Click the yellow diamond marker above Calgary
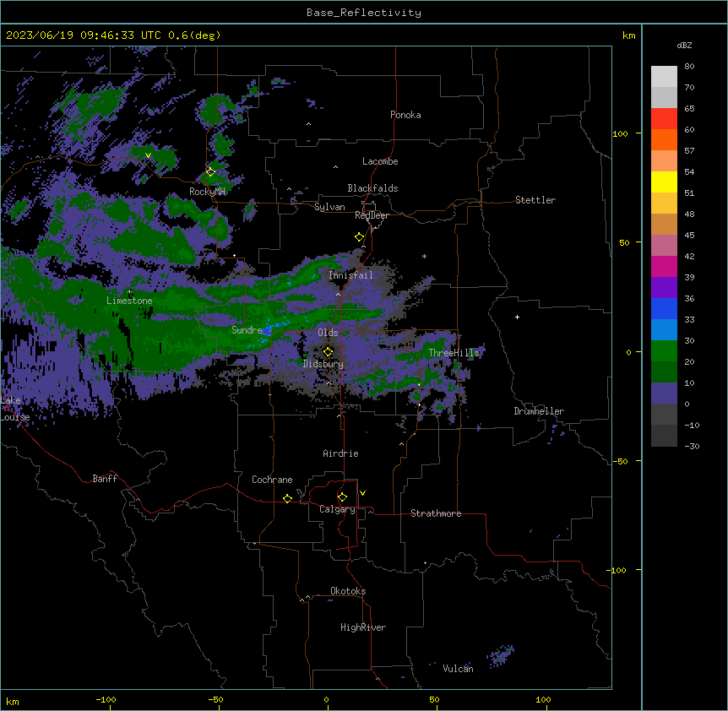This screenshot has width=728, height=711. pyautogui.click(x=342, y=497)
